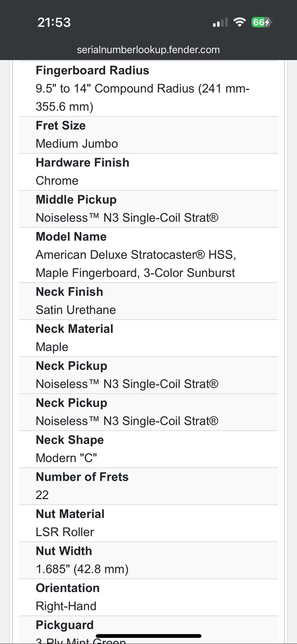Tap the battery indicator showing 66

coord(261,22)
